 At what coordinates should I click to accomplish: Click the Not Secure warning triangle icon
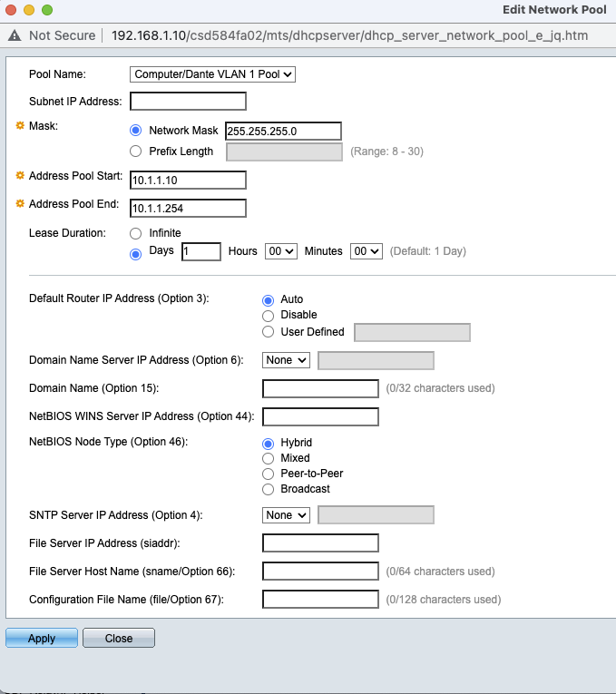(x=15, y=35)
